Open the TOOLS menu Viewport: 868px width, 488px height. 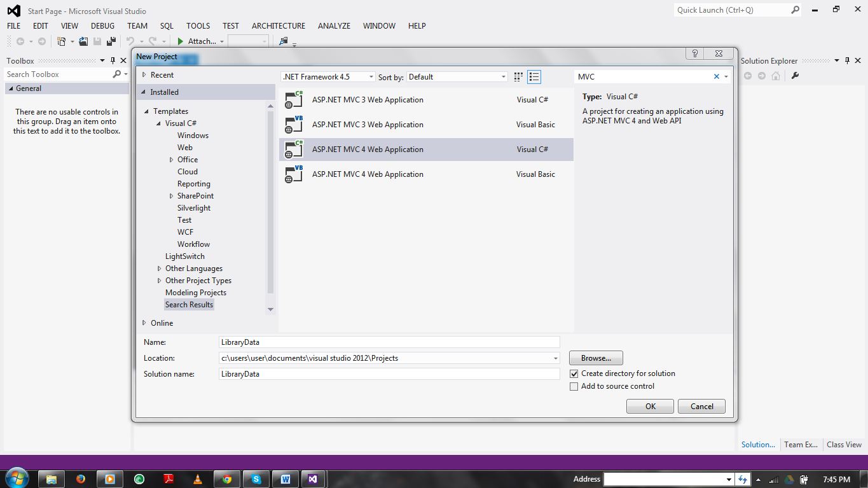[198, 26]
